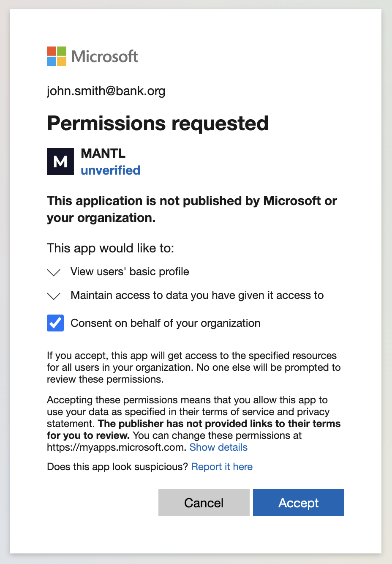The width and height of the screenshot is (392, 564).
Task: Click the john.smith@bank.org account email
Action: click(x=106, y=91)
